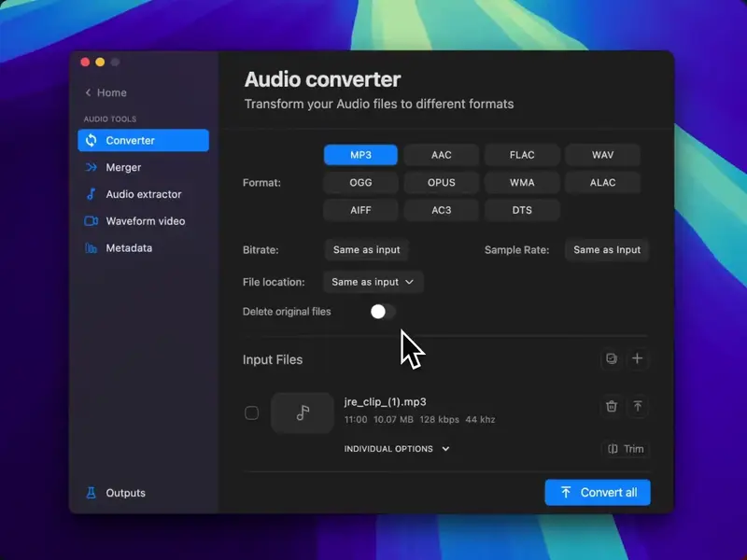747x560 pixels.
Task: Convert jre_clip_(1).mp3 with upload arrow icon
Action: pos(638,406)
